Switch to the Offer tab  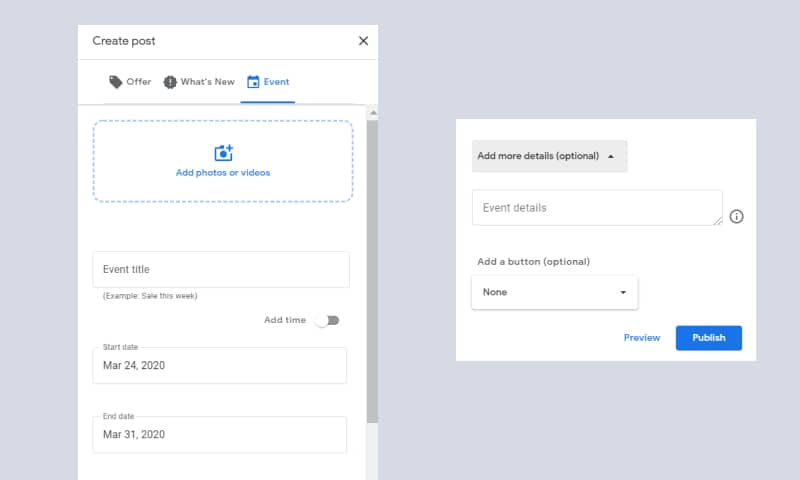pos(130,82)
